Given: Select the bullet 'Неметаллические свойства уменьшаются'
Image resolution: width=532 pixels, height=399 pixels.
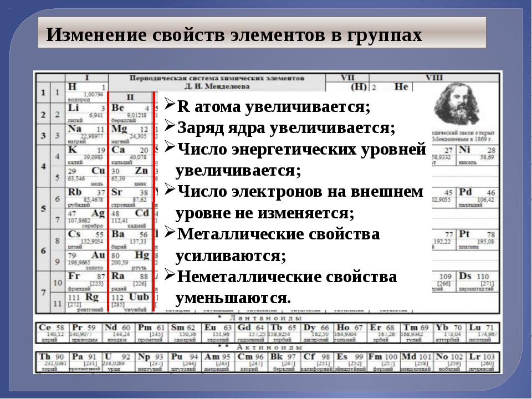Looking at the screenshot, I should click(x=280, y=288).
